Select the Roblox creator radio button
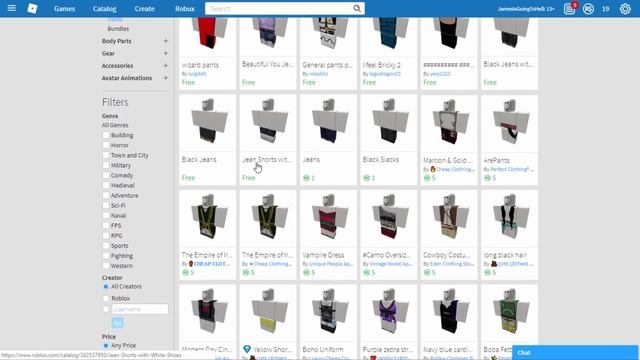The width and height of the screenshot is (640, 360). click(x=106, y=298)
